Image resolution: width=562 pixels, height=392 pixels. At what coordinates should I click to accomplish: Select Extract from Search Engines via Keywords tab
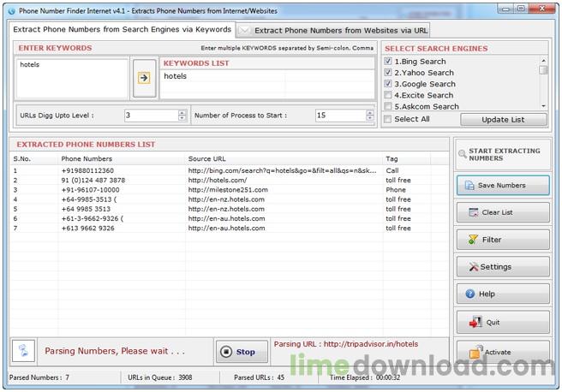coord(122,29)
